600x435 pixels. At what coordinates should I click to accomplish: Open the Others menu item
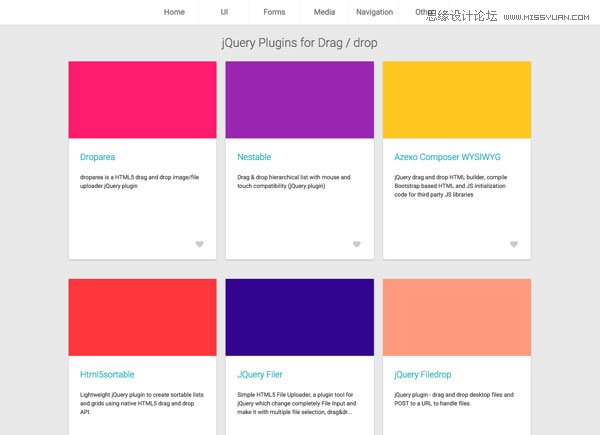coord(424,12)
